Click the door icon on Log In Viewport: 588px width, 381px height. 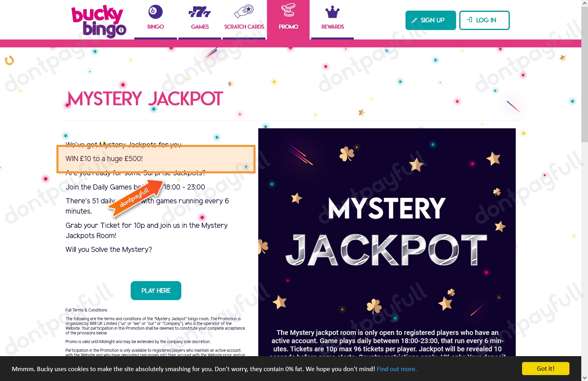tap(470, 20)
